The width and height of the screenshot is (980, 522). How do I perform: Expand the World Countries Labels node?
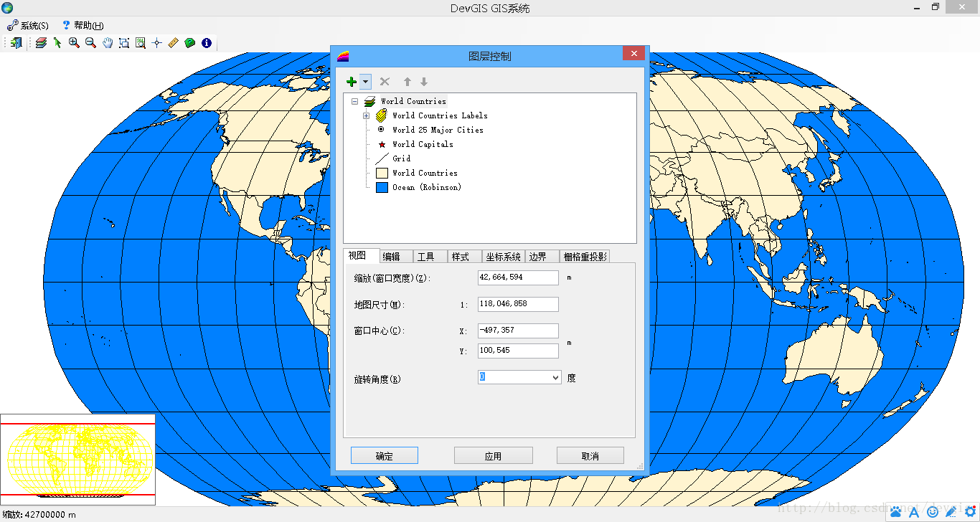coord(366,115)
